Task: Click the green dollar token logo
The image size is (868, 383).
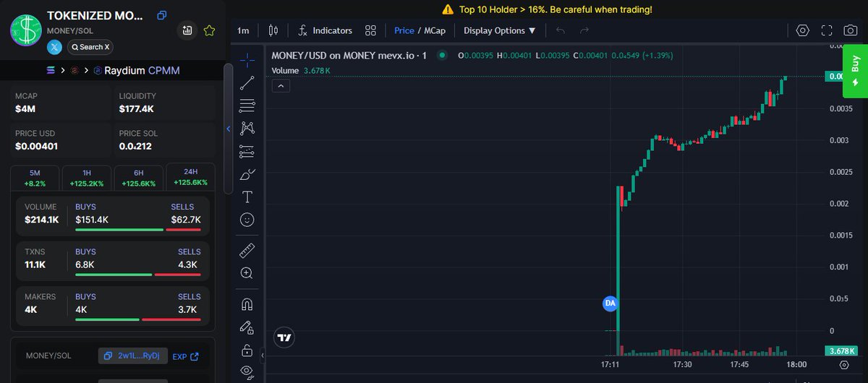Action: click(x=25, y=30)
